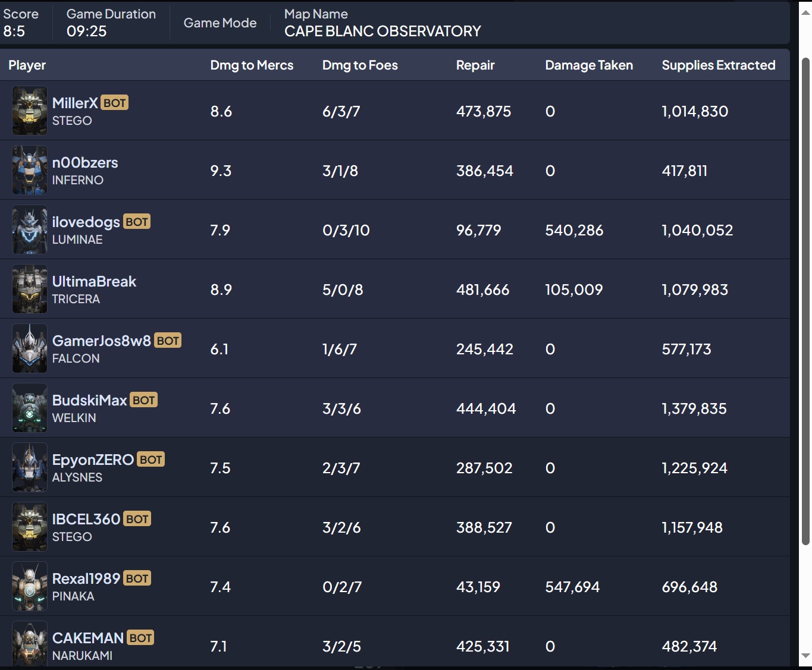Click the Score value 8:5
The height and width of the screenshot is (670, 812).
(14, 32)
